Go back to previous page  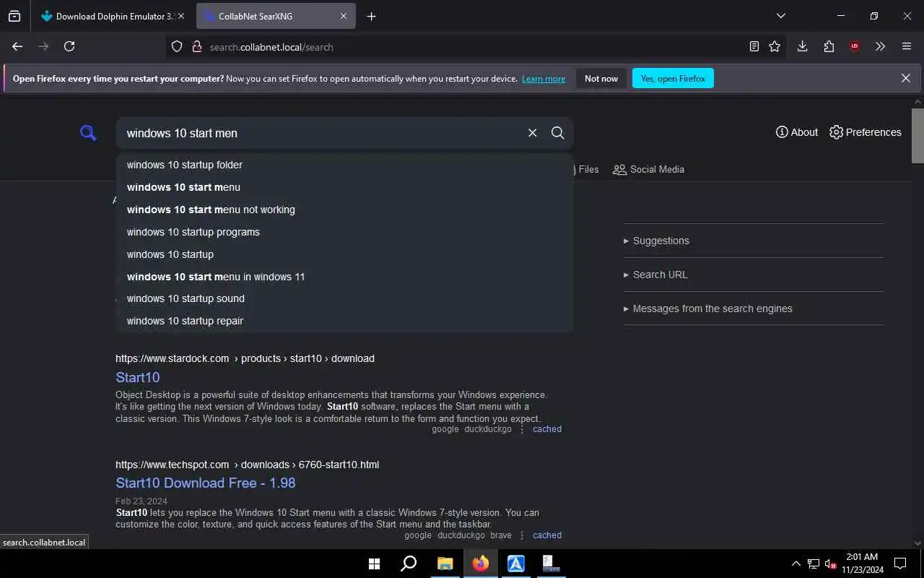(x=17, y=46)
